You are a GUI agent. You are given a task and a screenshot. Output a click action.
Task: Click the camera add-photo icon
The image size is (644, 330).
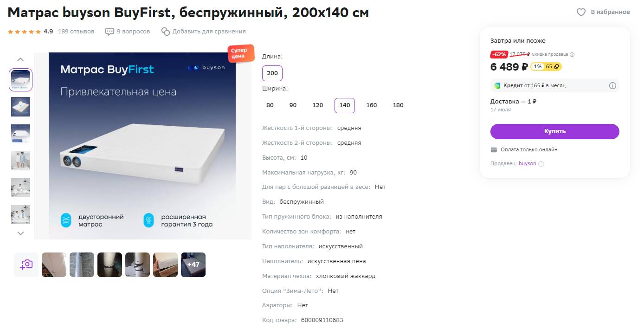pyautogui.click(x=26, y=265)
